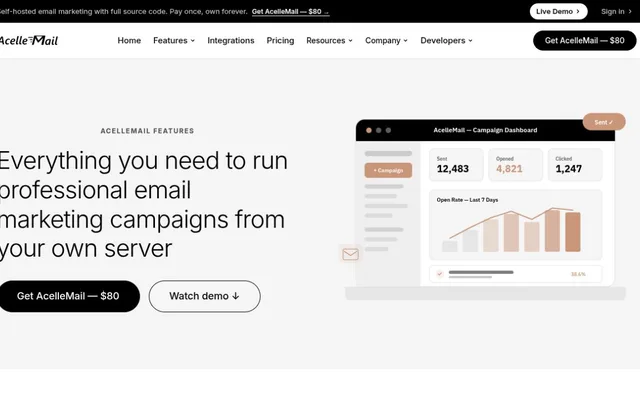The width and height of the screenshot is (640, 400).
Task: Expand the Company dropdown menu
Action: pyautogui.click(x=386, y=40)
